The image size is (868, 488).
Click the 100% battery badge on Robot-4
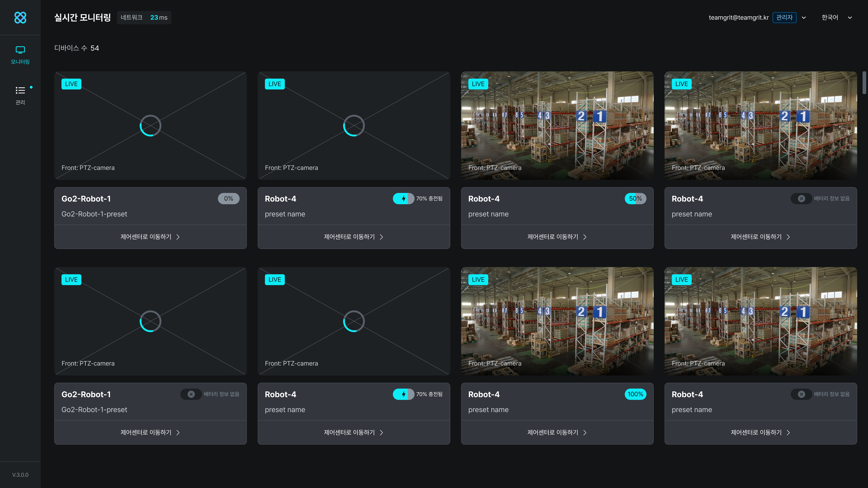[x=635, y=394]
